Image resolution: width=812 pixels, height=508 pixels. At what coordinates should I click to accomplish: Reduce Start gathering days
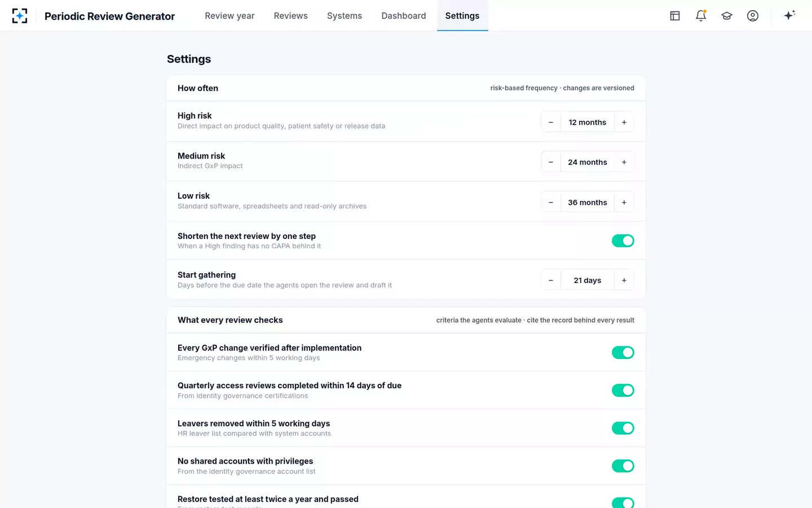(x=551, y=281)
